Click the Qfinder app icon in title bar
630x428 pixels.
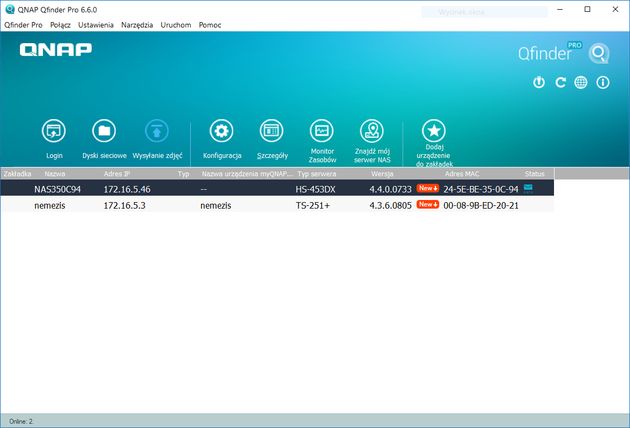pos(10,9)
